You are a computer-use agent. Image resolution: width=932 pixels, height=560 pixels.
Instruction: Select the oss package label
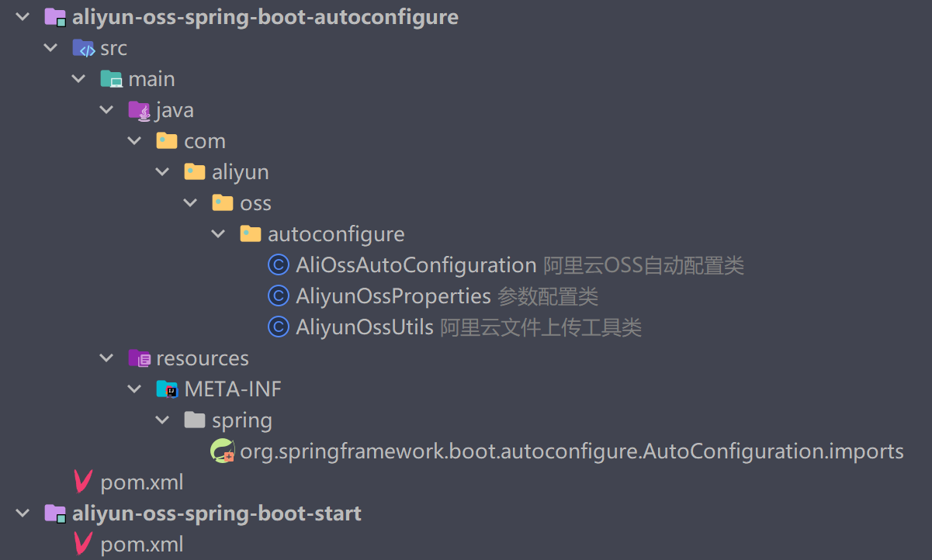[256, 204]
